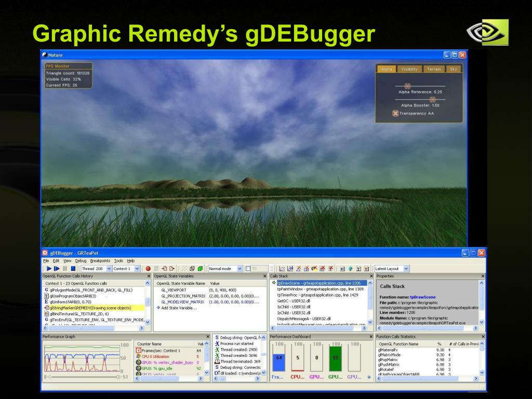
Task: Click the triangle icon with red cross
Action: tap(298, 269)
